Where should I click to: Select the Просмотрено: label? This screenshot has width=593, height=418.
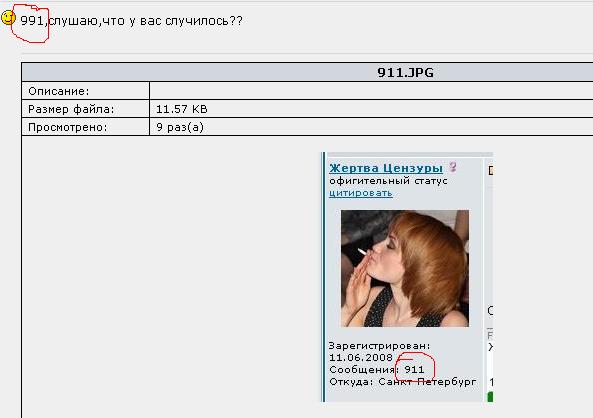click(68, 127)
